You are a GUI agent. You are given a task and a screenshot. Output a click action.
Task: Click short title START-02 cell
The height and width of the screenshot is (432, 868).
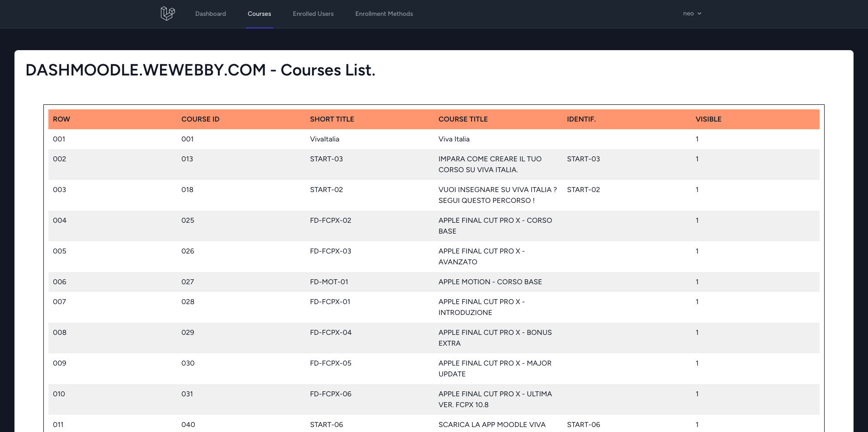click(x=326, y=190)
